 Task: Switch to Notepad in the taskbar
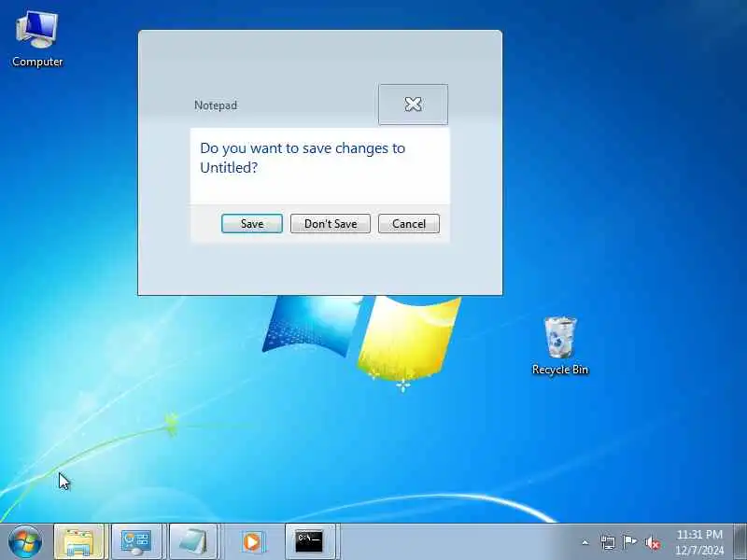click(194, 541)
